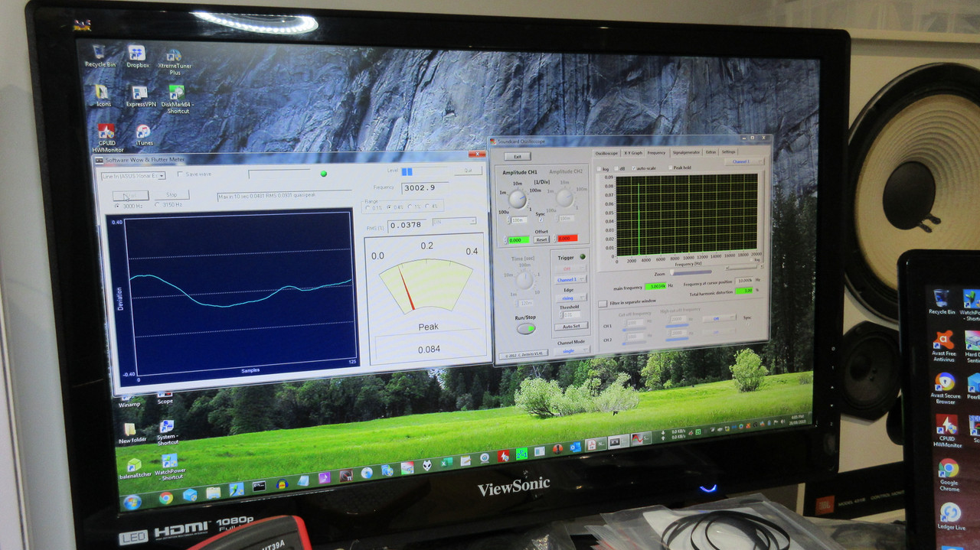Image resolution: width=980 pixels, height=550 pixels.
Task: Toggle the dB checkbox above the spectrum
Action: tap(617, 168)
